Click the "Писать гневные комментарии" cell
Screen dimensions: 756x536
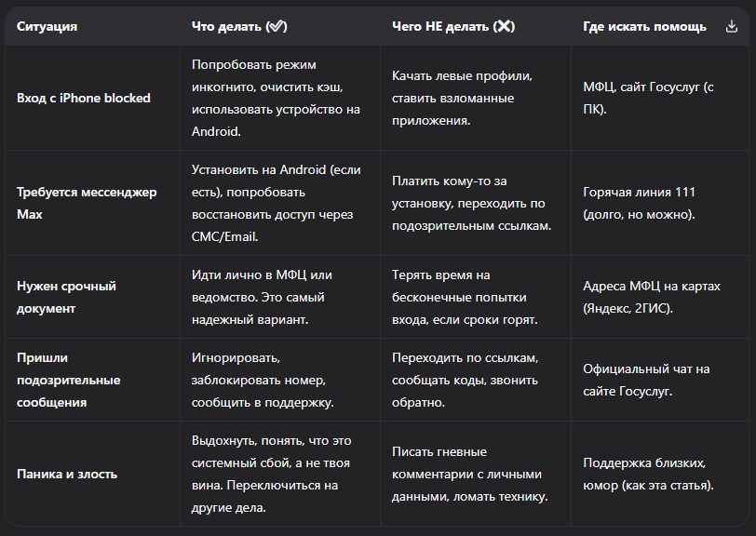click(468, 474)
